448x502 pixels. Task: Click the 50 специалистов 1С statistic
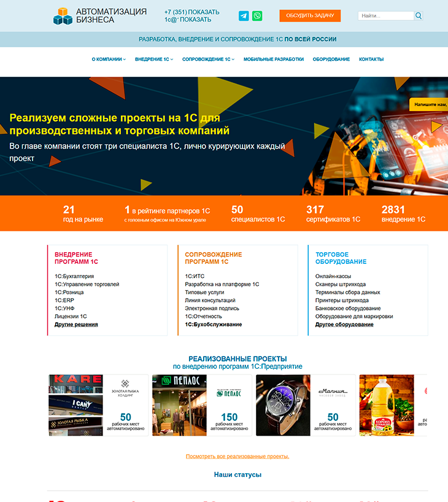point(258,214)
